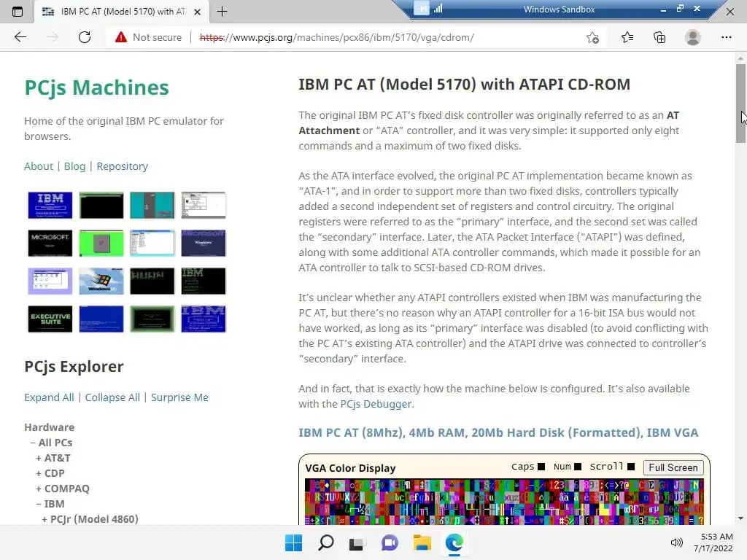Open the Windows Start menu

click(x=293, y=542)
